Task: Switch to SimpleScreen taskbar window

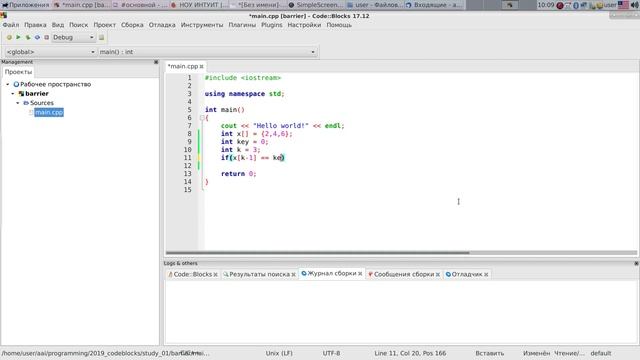Action: pyautogui.click(x=316, y=5)
